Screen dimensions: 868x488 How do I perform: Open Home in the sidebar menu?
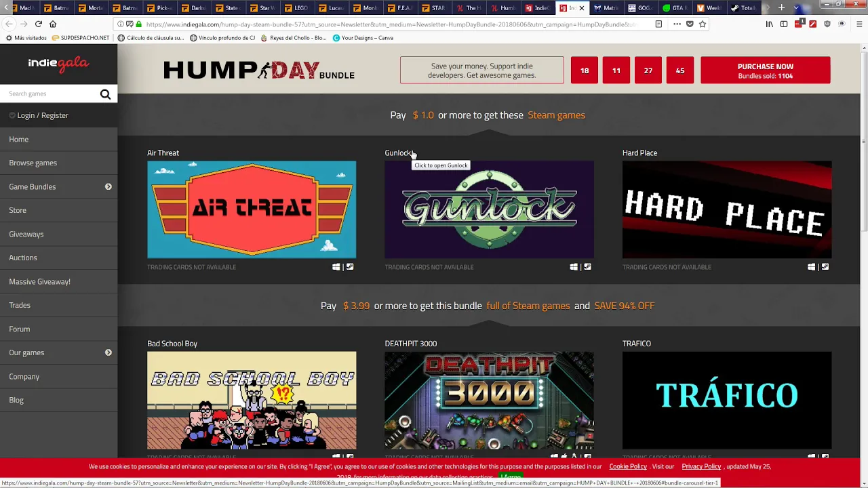pos(19,139)
